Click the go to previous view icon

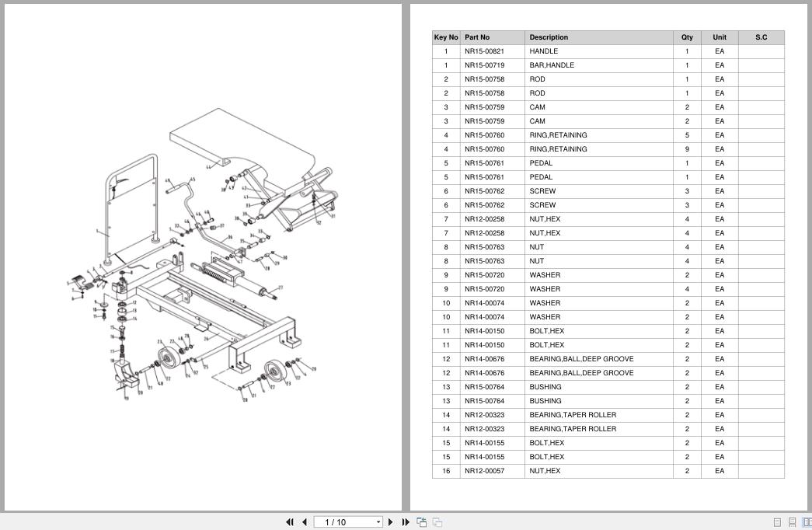click(421, 521)
